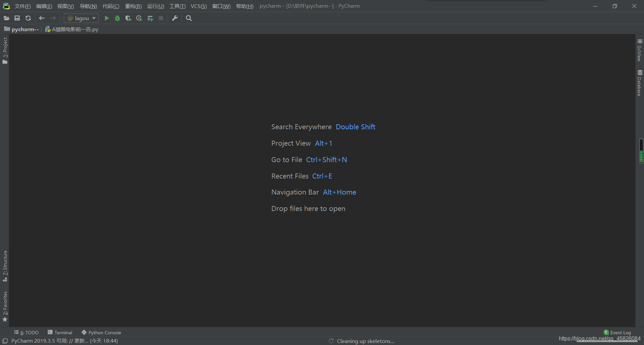Click the Ctrl+E shortcut text
The image size is (644, 345).
click(322, 176)
